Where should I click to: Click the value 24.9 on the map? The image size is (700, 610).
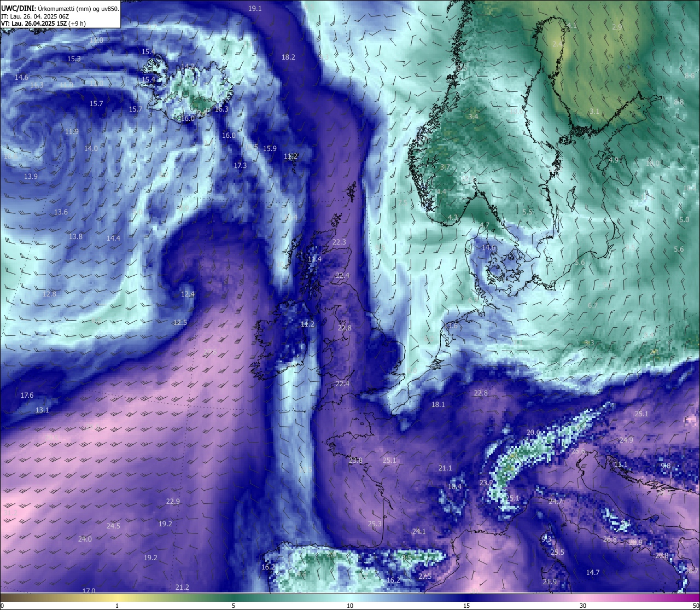626,440
